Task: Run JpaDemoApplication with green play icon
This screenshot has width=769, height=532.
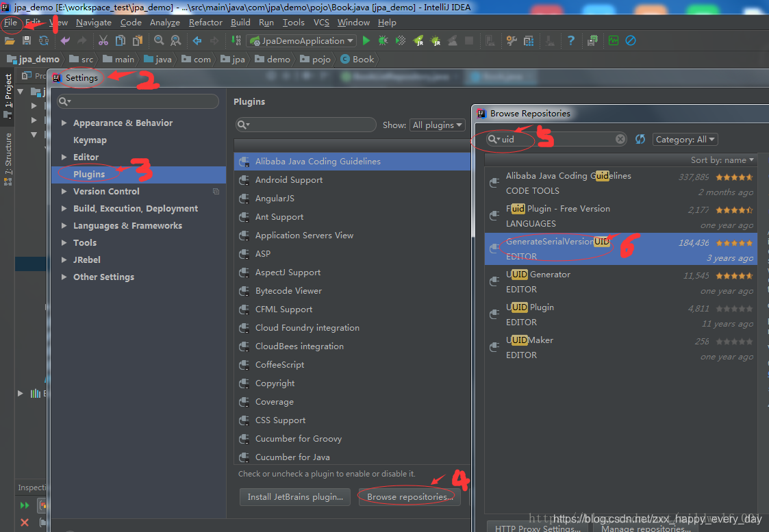Action: [x=366, y=40]
